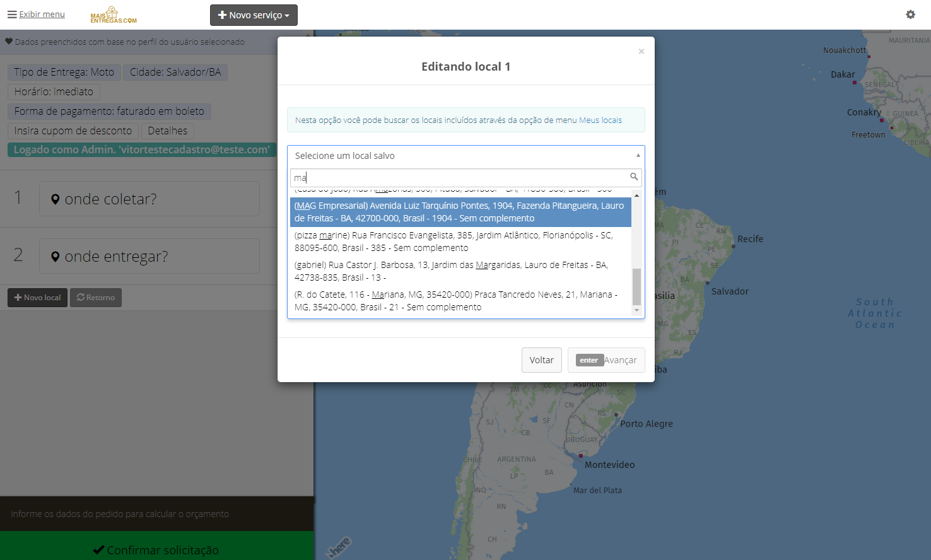Image resolution: width=931 pixels, height=560 pixels.
Task: Click the Recife label on the map
Action: [x=750, y=239]
